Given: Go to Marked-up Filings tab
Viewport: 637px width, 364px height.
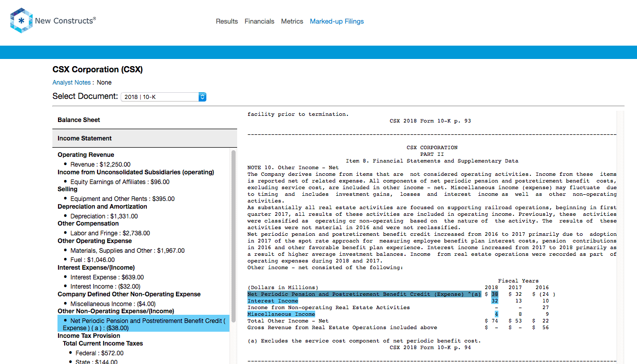Looking at the screenshot, I should 337,22.
